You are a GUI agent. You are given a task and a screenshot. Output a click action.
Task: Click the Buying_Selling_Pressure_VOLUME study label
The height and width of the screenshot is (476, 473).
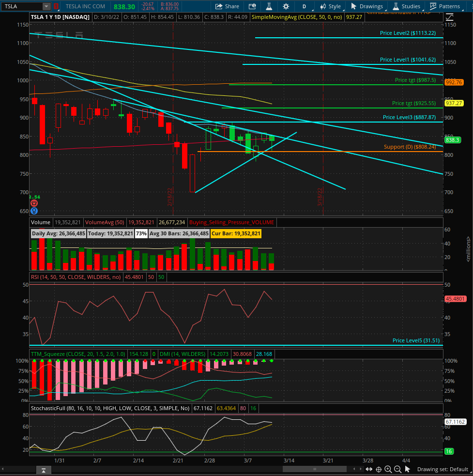231,222
